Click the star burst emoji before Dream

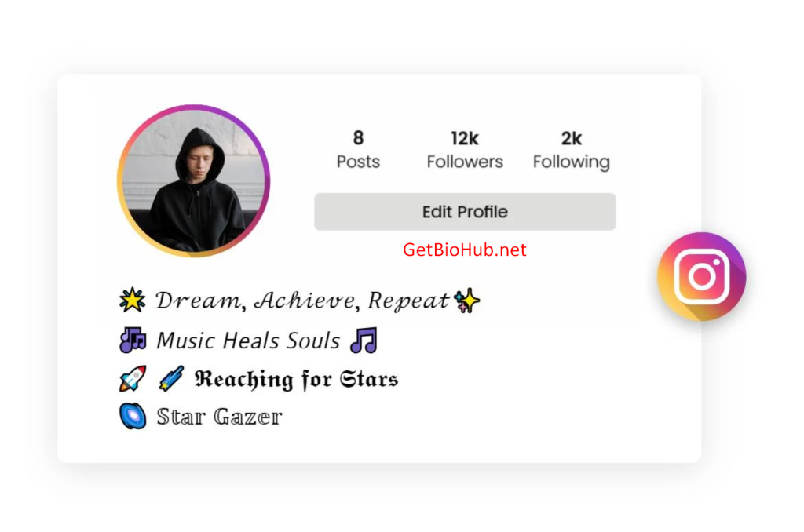(x=132, y=300)
